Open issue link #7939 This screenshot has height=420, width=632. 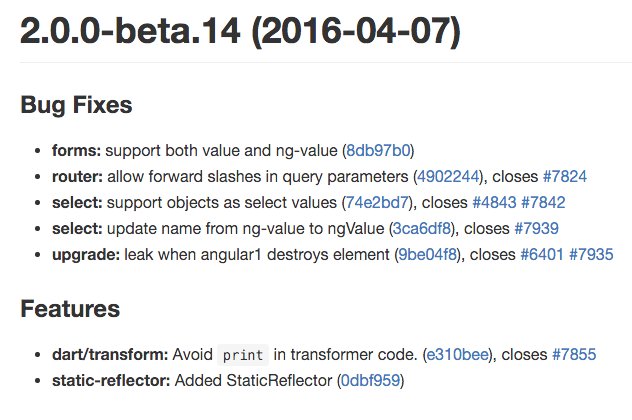pyautogui.click(x=536, y=229)
